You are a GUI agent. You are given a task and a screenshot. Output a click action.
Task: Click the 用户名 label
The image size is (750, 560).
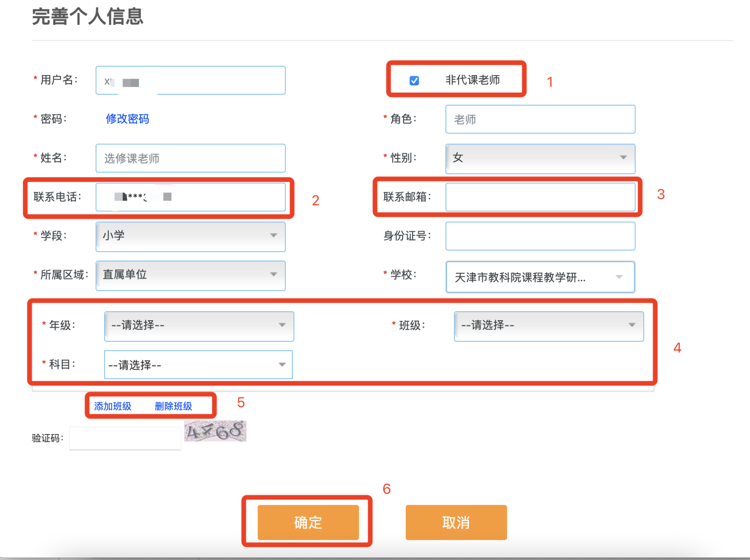pyautogui.click(x=59, y=80)
